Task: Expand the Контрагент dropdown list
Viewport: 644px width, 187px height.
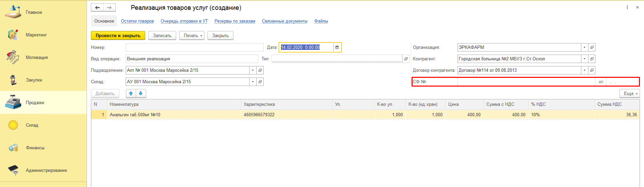Action: [x=584, y=59]
